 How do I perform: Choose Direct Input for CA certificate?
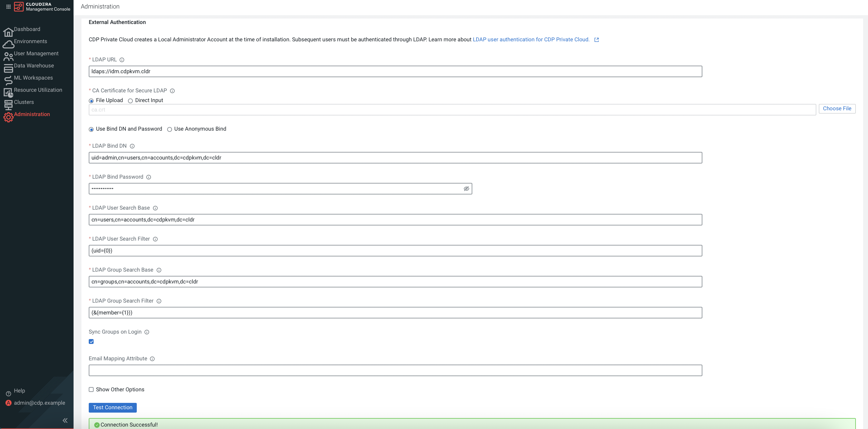click(130, 100)
